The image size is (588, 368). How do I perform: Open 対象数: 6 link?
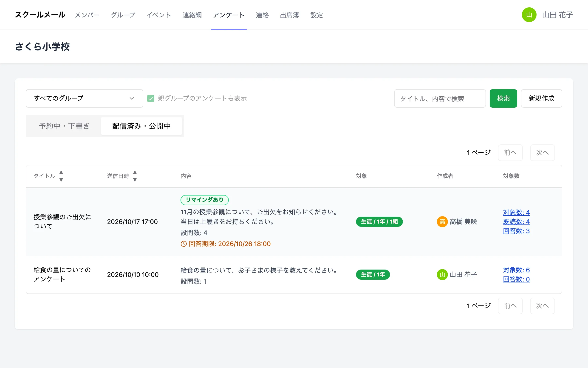point(516,270)
